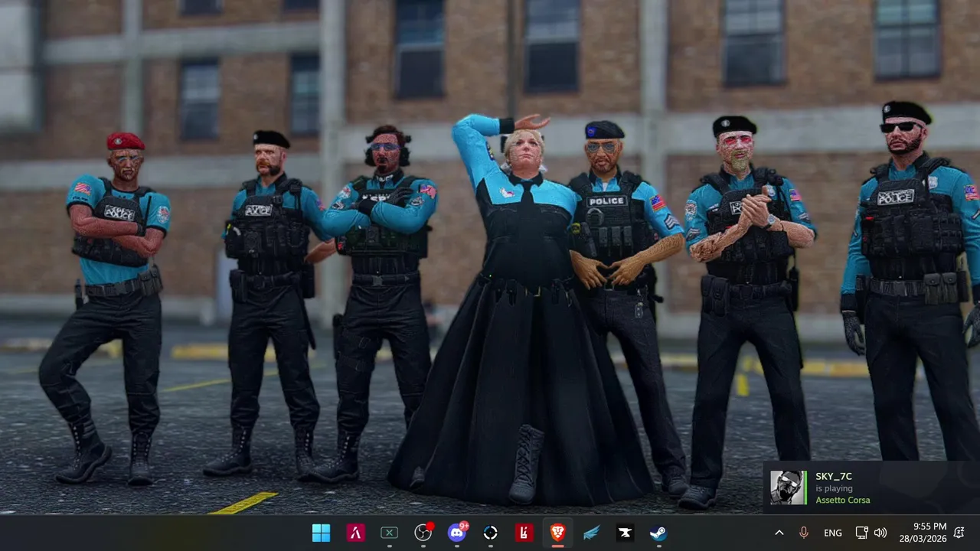Viewport: 980px width, 551px height.
Task: Switch to OBS Studio in the taskbar
Action: pyautogui.click(x=423, y=533)
